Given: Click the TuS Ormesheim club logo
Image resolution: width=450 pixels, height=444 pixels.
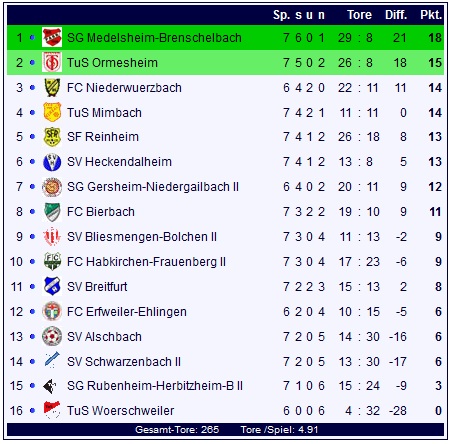Looking at the screenshot, I should [x=52, y=62].
